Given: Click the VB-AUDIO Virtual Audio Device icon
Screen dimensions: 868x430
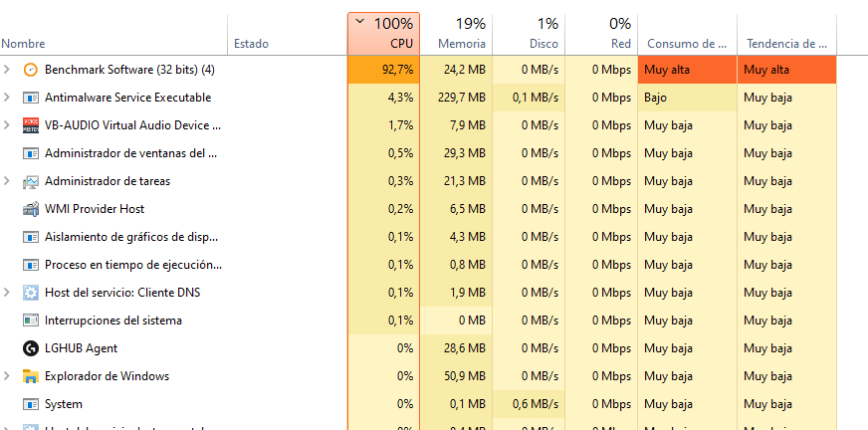Looking at the screenshot, I should (31, 125).
